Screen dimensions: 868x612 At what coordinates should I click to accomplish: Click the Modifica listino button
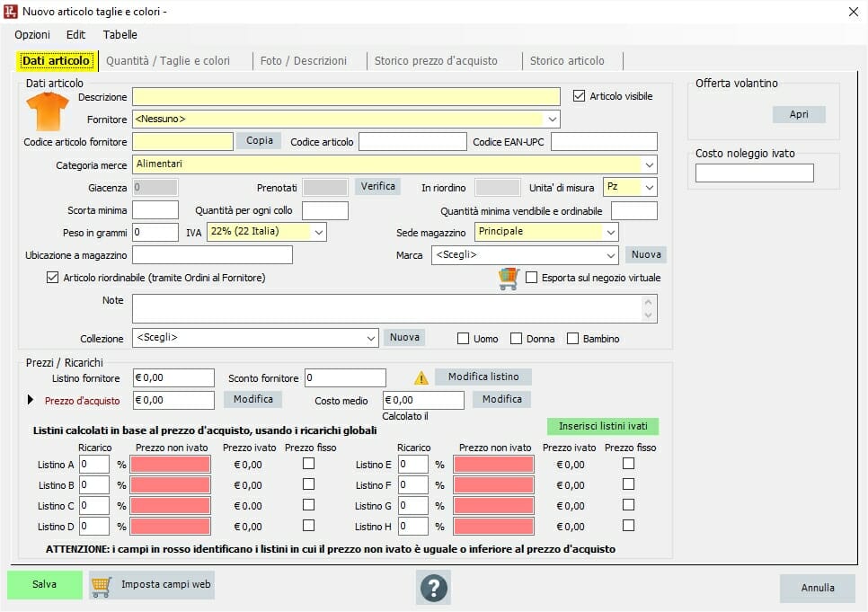483,377
